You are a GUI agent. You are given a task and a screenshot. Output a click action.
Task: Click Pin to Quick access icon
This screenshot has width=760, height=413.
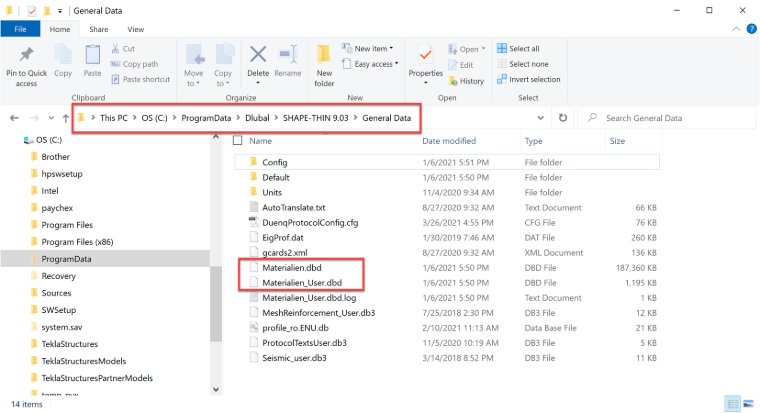tap(26, 55)
